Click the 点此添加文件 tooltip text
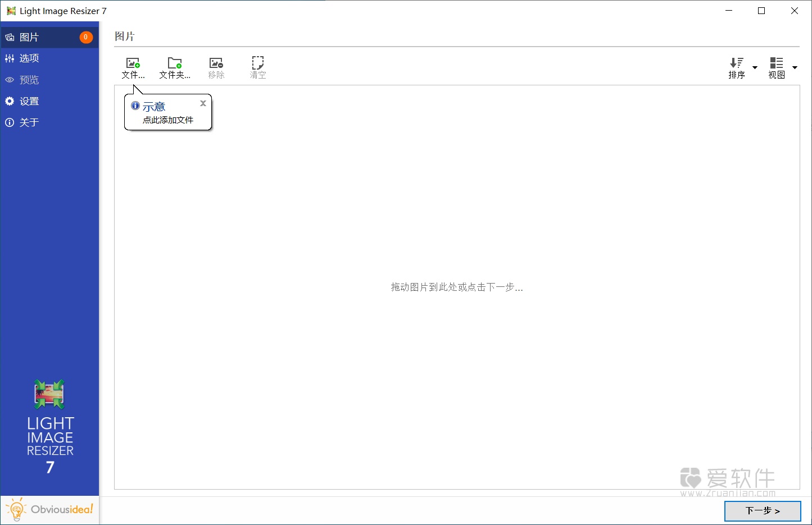Screen dimensions: 812x525 168,120
